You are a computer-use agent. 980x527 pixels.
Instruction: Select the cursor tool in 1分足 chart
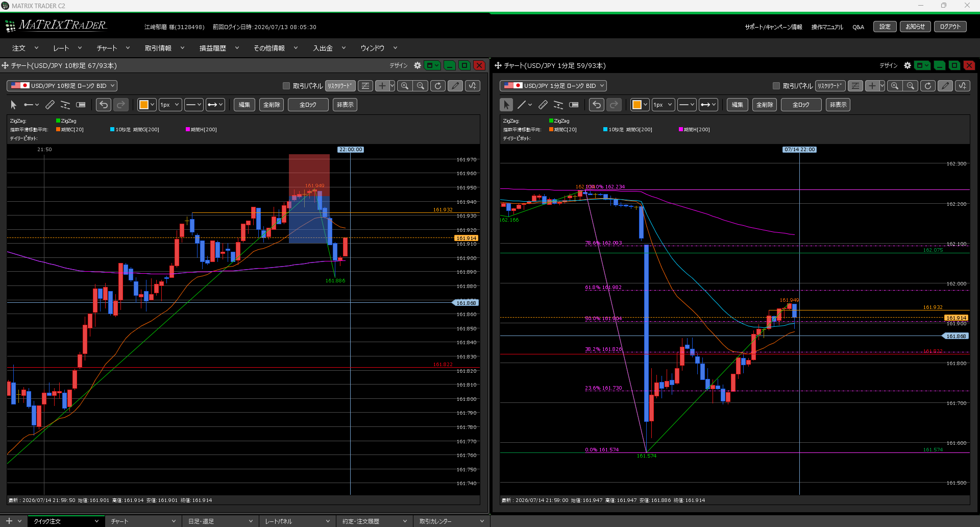coord(506,105)
